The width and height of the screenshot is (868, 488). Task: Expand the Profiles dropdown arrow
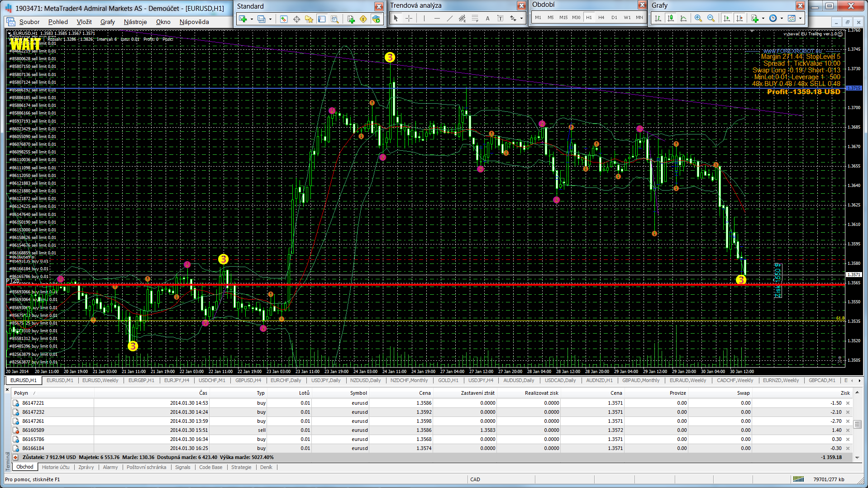[270, 19]
